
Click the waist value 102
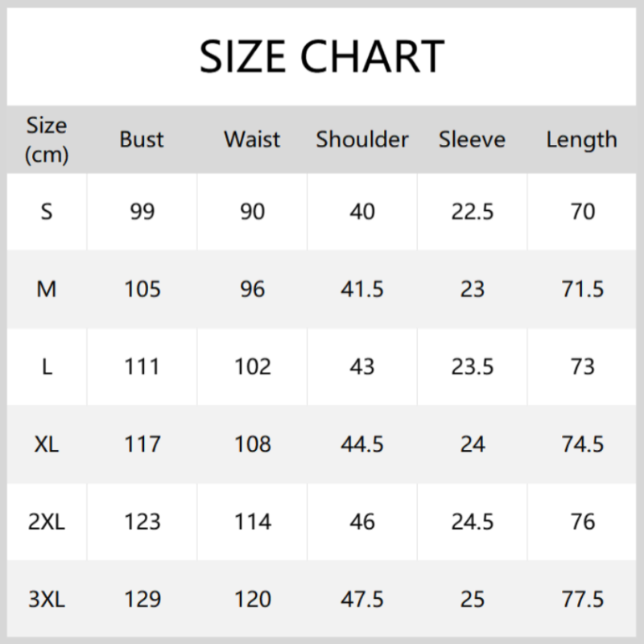[252, 366]
